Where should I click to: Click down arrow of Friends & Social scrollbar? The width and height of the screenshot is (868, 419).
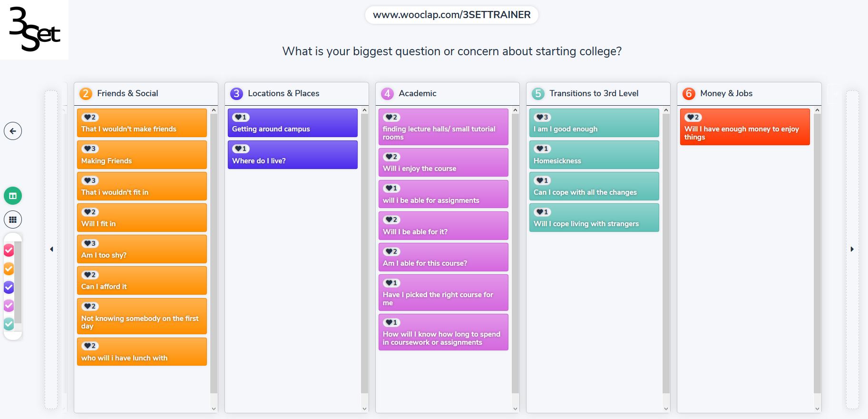pyautogui.click(x=214, y=409)
